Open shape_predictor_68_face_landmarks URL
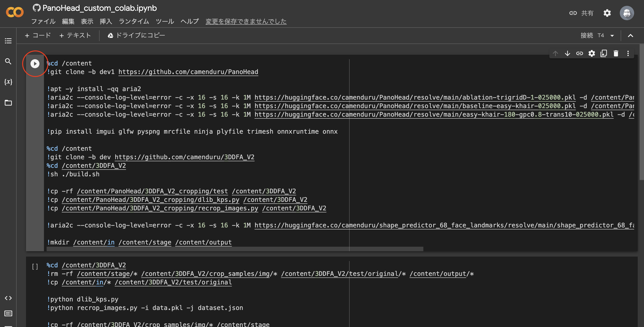644x327 pixels. pyautogui.click(x=444, y=225)
